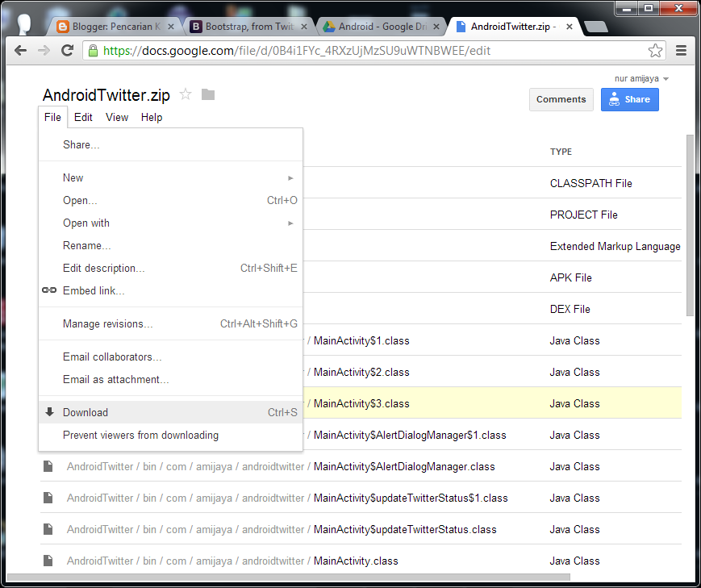Screen dimensions: 701x588
Task: Click file icon for MainActivity.class row
Action: click(x=48, y=561)
